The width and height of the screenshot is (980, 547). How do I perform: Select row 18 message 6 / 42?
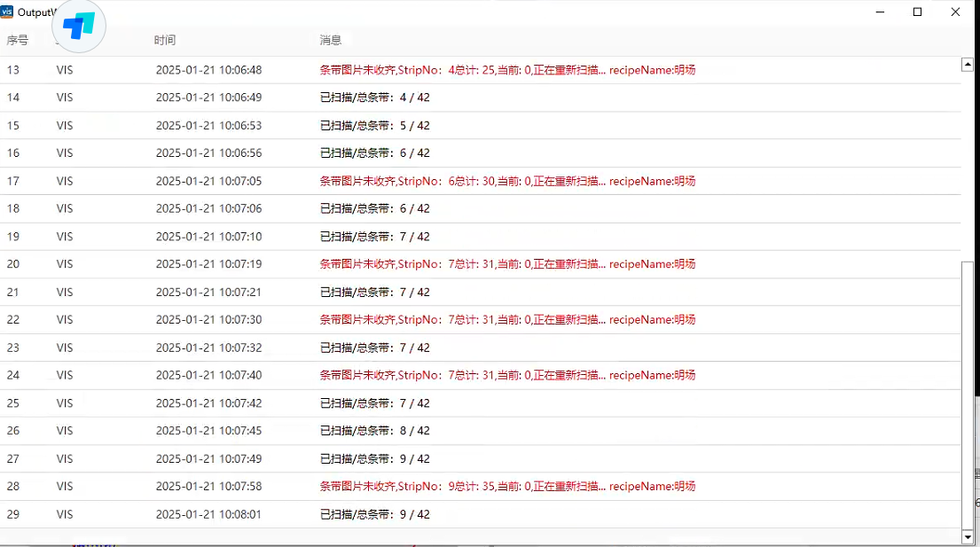(375, 208)
